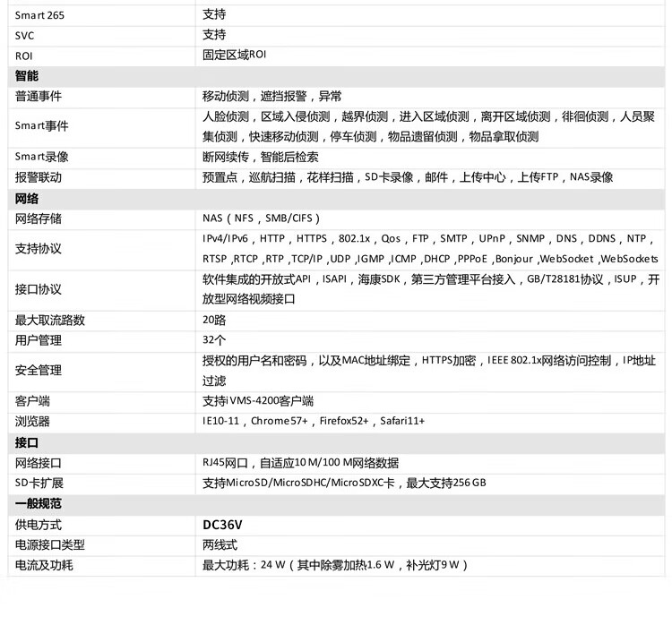Click the 普通事件 row label
The width and height of the screenshot is (672, 625).
point(39,97)
